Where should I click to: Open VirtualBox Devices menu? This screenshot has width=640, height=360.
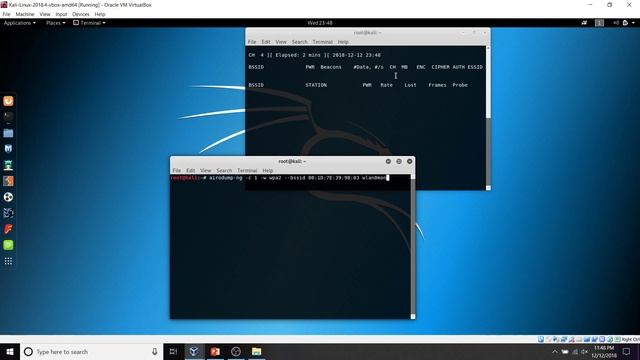[x=81, y=14]
